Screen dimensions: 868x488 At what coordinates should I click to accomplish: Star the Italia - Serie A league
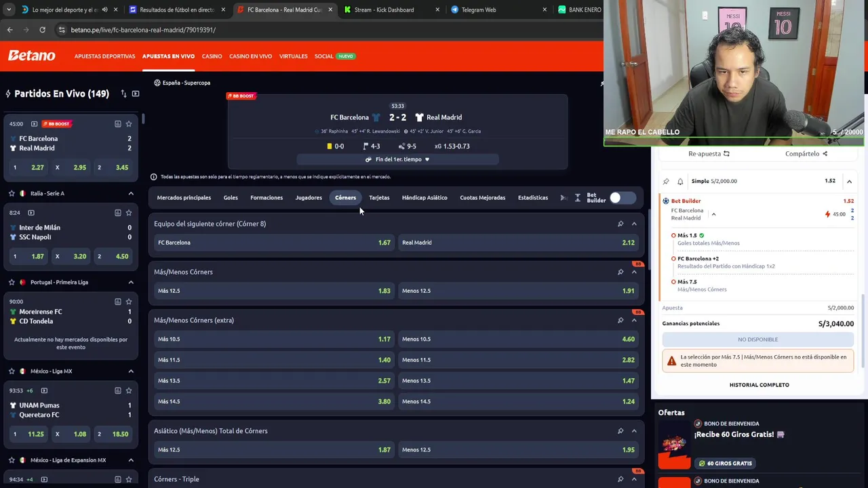point(12,193)
